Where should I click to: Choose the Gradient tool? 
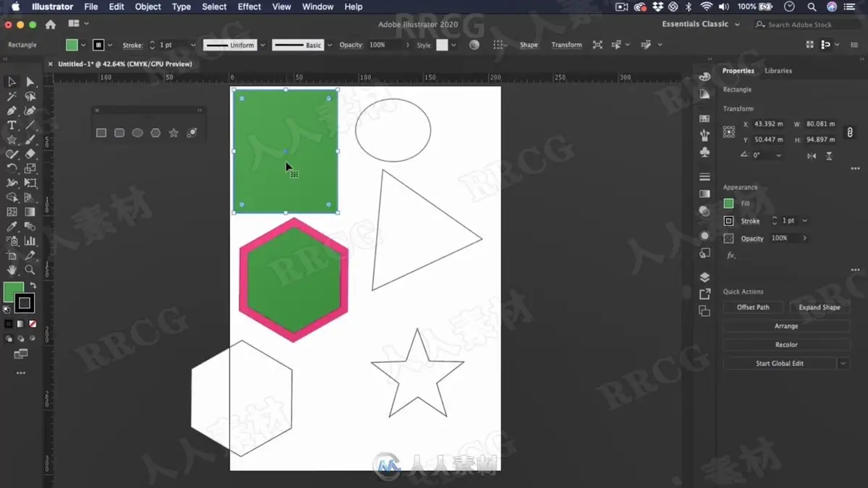click(30, 212)
